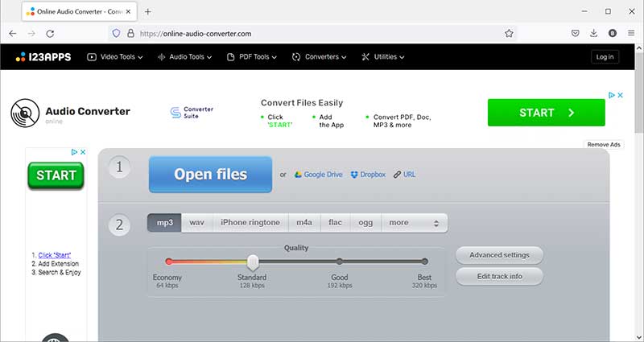644x342 pixels.
Task: Click the quality slider handle at Standard
Action: pos(253,262)
